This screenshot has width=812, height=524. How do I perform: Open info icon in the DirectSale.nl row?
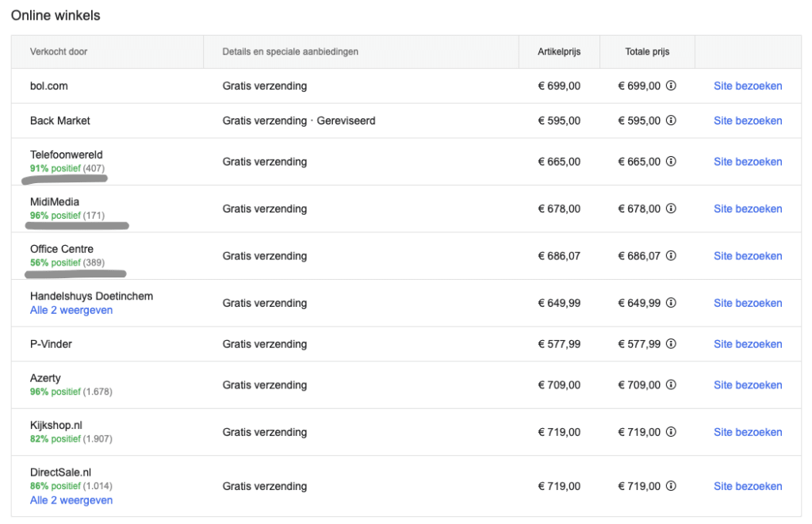point(671,487)
